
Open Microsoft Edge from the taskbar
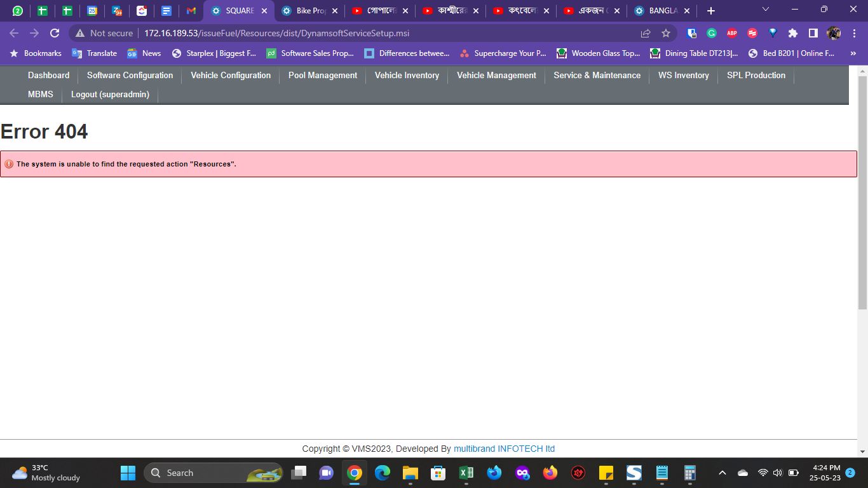click(x=383, y=473)
